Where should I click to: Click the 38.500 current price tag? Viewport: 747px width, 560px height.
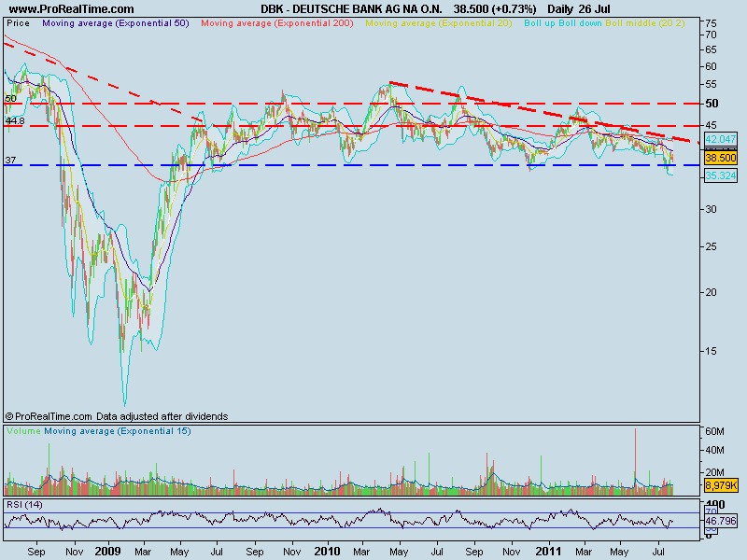tap(720, 158)
